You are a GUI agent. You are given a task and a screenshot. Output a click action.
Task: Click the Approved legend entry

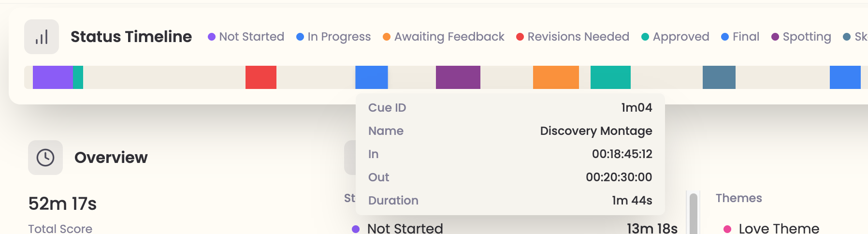coord(675,37)
